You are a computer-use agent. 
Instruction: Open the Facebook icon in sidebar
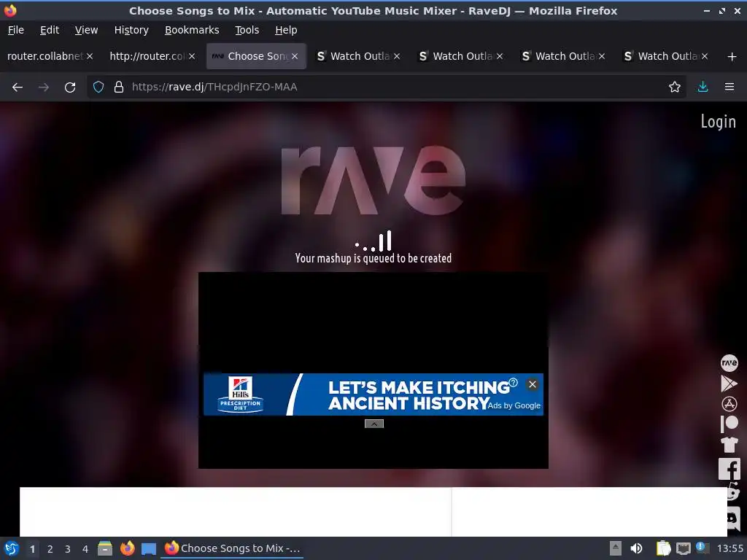(x=729, y=469)
